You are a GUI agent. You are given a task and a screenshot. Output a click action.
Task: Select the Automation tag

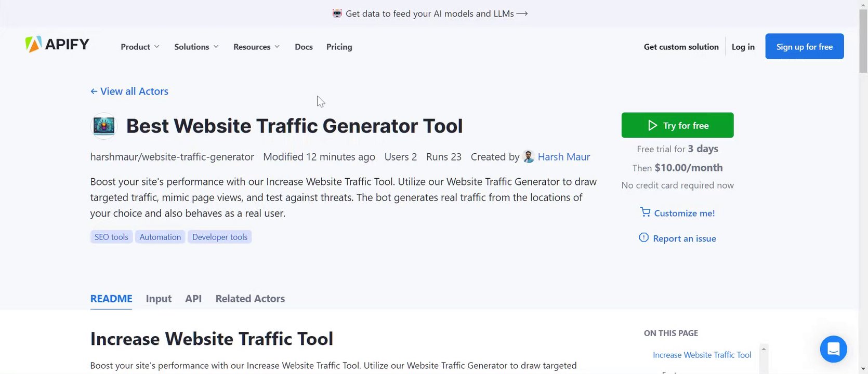click(160, 237)
